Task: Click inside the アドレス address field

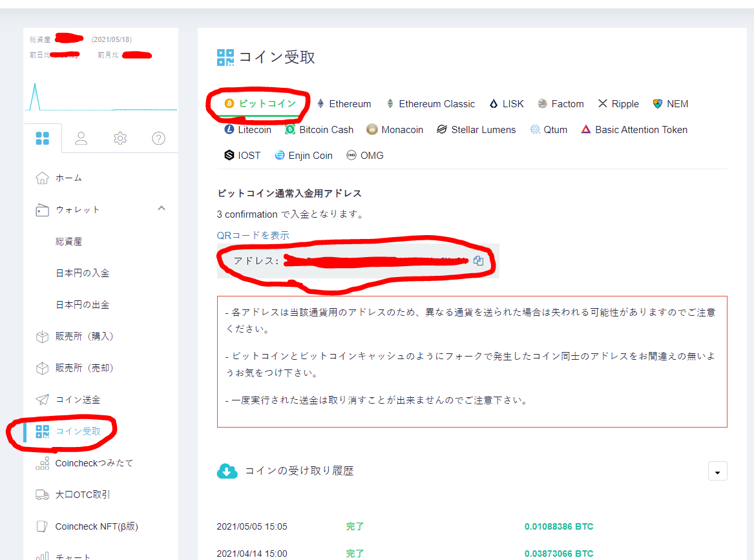Action: tap(355, 260)
